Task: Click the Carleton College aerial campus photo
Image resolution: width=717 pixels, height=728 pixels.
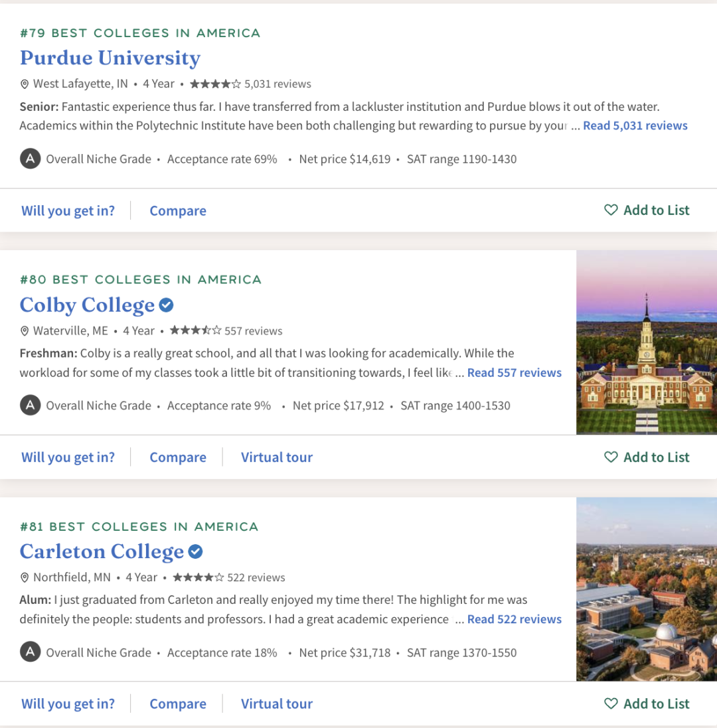Action: coord(646,589)
